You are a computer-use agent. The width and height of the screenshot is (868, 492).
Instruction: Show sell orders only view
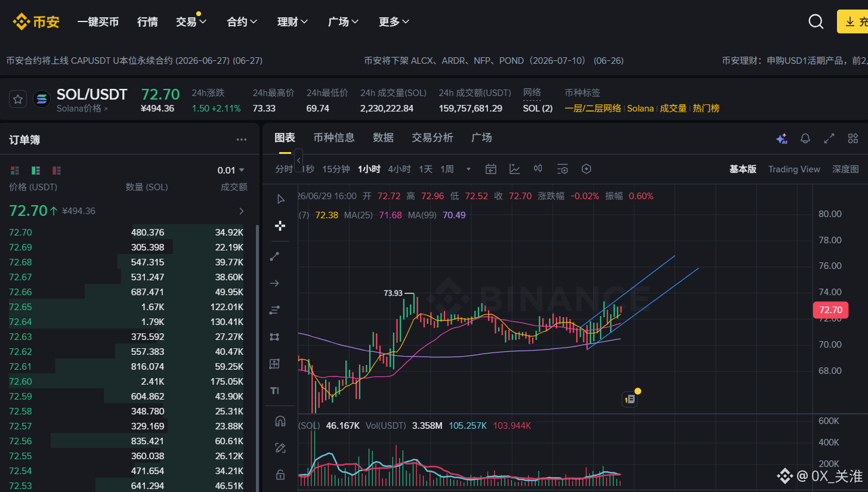point(57,171)
